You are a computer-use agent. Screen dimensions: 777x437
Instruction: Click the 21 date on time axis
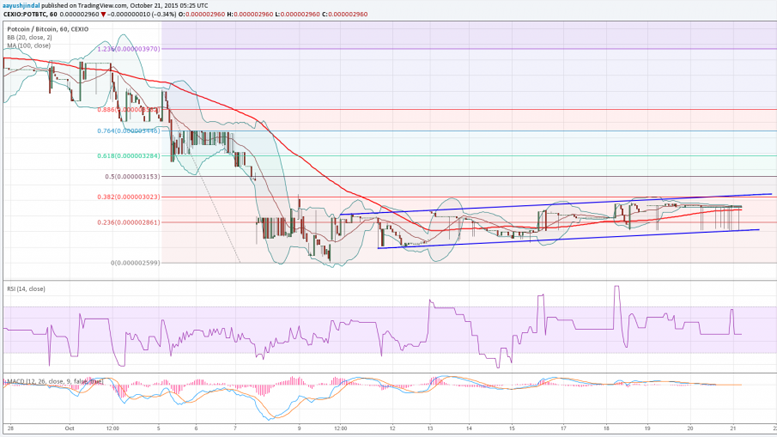tap(734, 428)
